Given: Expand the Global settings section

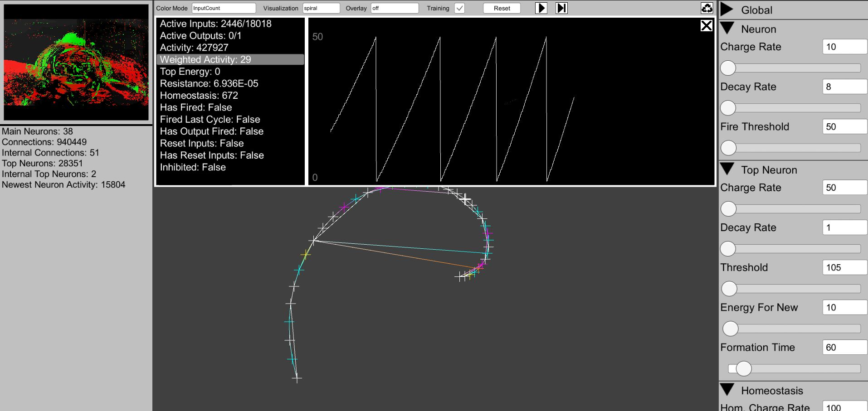Looking at the screenshot, I should 727,10.
